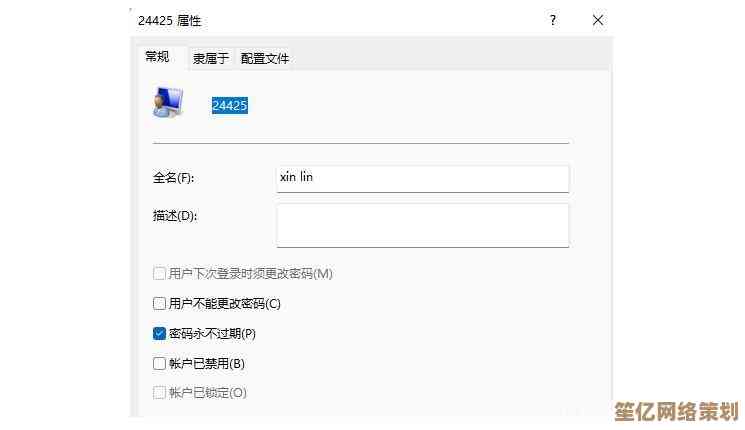Click the user account computer icon
This screenshot has height=430, width=745.
167,102
